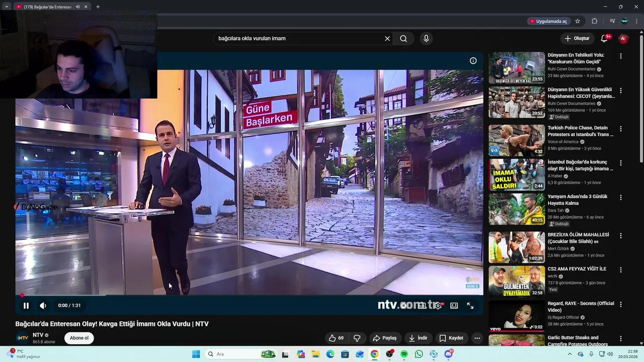644x362 pixels.
Task: Select the Bağcılar'da Enteresan YouTube tab
Action: click(x=48, y=7)
